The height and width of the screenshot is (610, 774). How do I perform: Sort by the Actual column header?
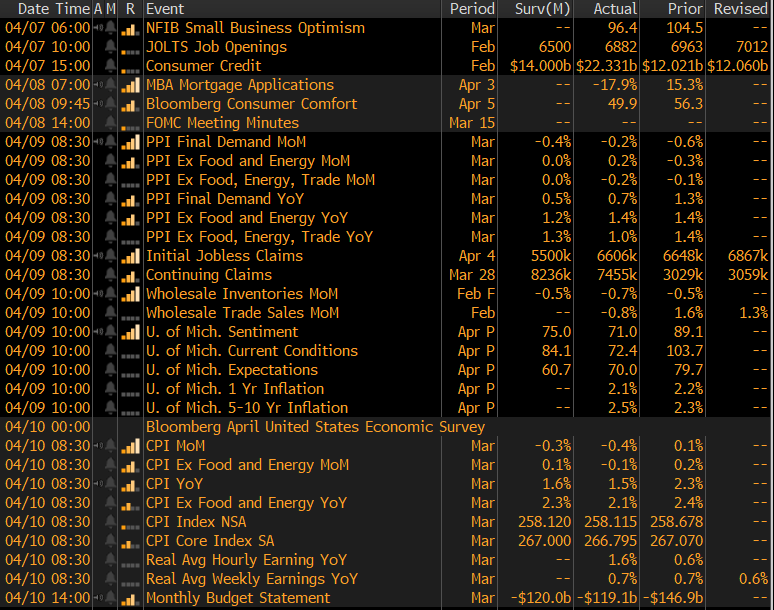[615, 9]
